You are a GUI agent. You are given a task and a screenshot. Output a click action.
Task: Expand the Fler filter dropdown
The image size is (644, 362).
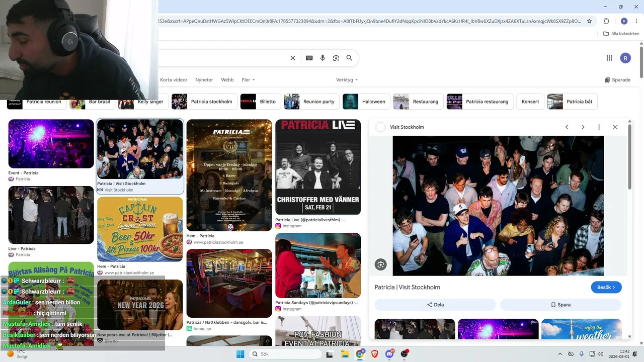coord(248,80)
